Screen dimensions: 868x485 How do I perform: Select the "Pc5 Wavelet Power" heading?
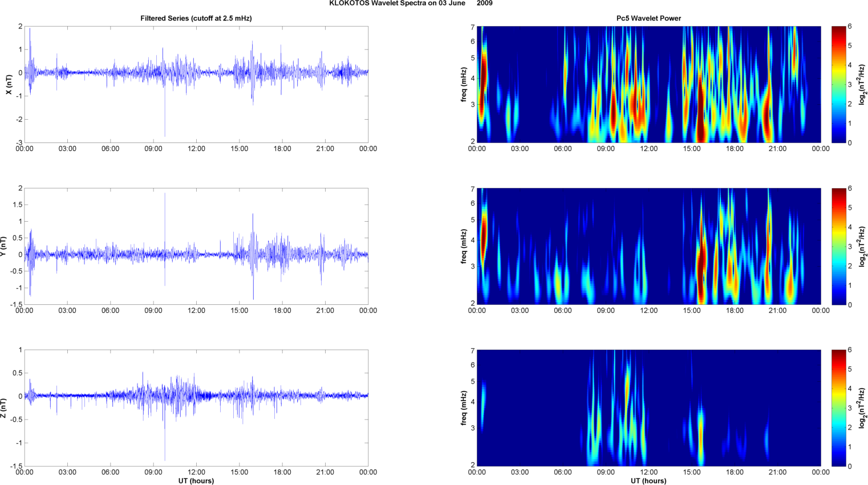pos(648,18)
